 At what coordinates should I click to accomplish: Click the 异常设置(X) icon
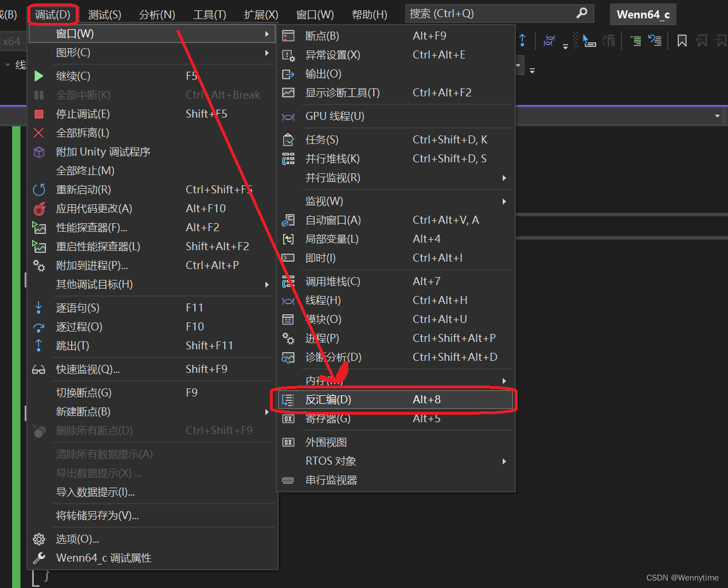pos(288,56)
